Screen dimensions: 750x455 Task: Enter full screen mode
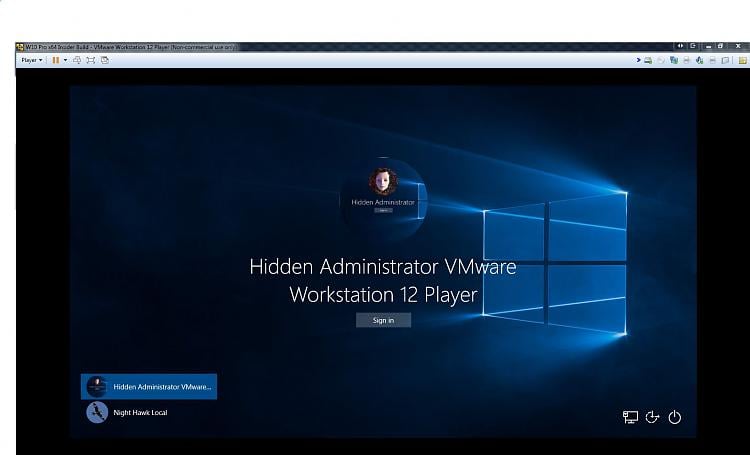coord(91,60)
